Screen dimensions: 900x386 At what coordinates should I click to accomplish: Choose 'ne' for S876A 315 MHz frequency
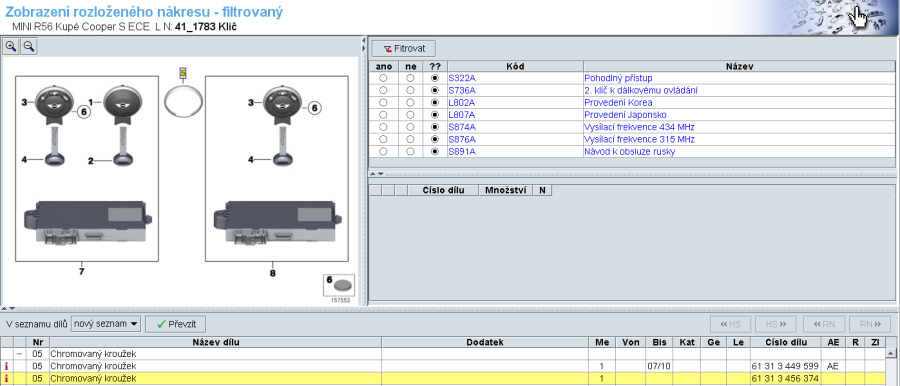tap(410, 139)
